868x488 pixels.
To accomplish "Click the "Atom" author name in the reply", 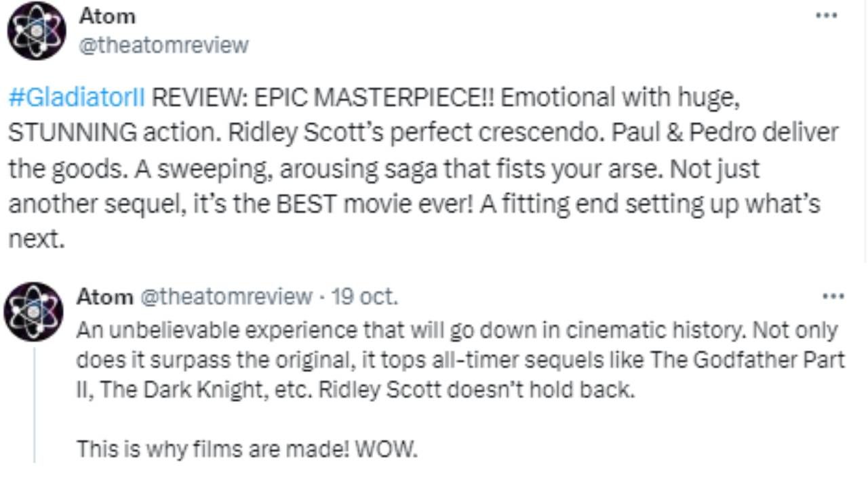I will click(x=104, y=296).
